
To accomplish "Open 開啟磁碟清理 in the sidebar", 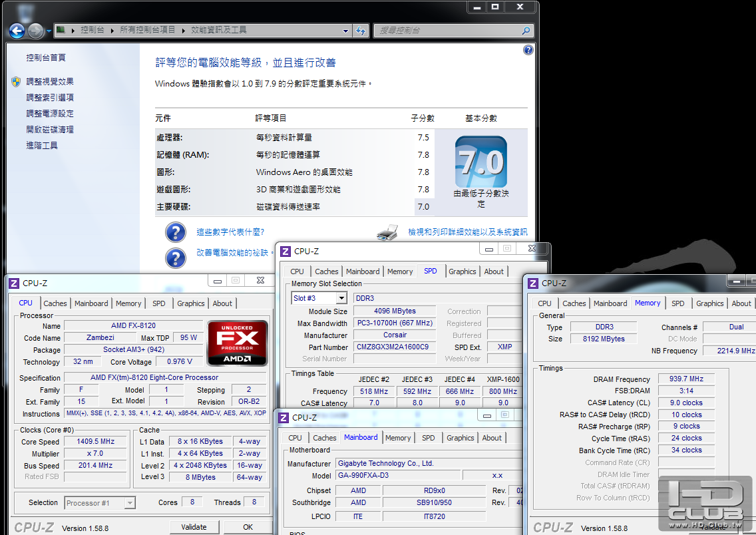I will tap(50, 129).
